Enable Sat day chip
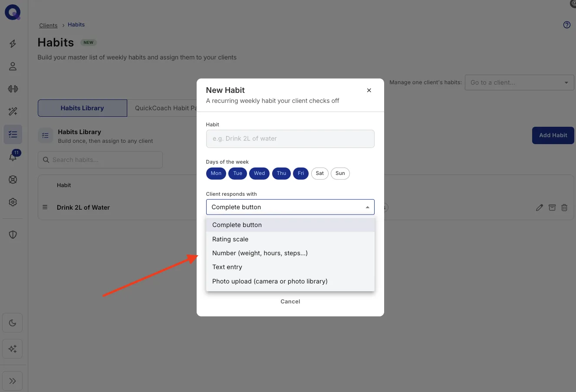 coord(320,173)
